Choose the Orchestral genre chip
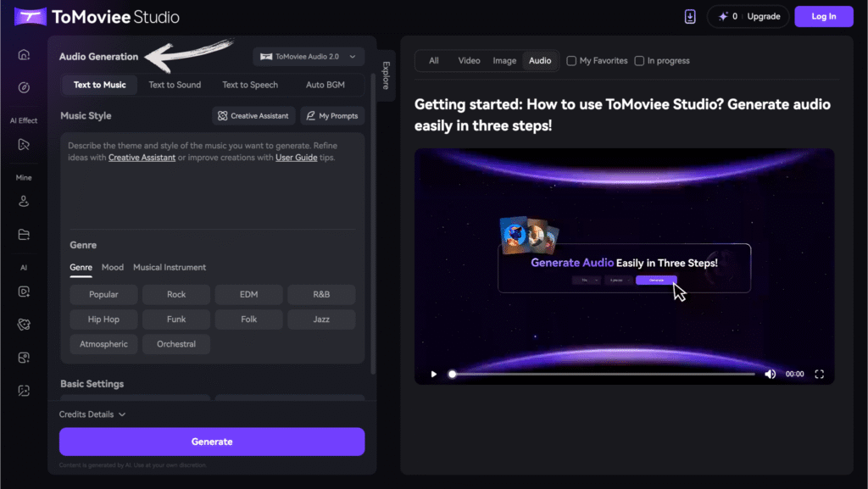This screenshot has width=868, height=489. click(176, 344)
